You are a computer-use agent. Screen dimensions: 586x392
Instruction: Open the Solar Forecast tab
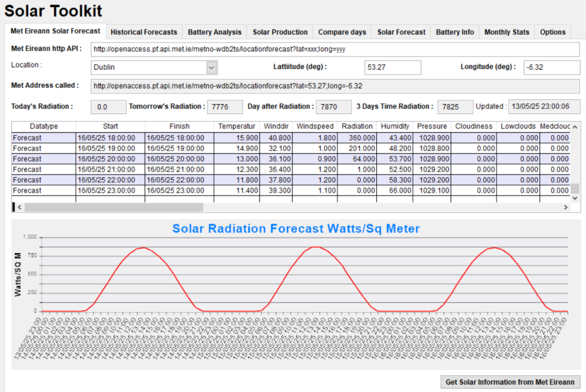401,32
